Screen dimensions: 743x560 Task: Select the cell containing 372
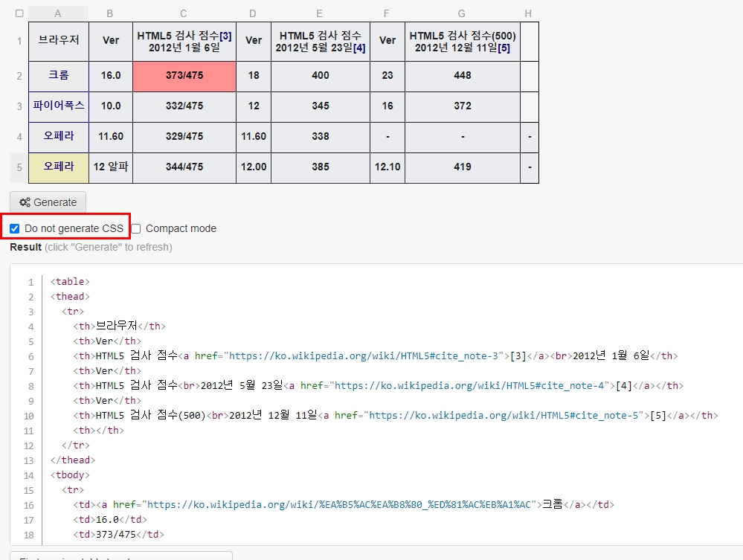point(463,106)
